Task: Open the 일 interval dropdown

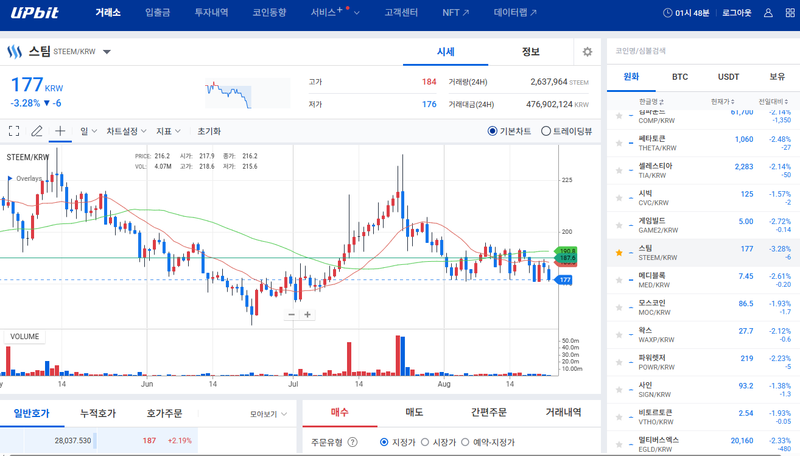Action: click(x=88, y=131)
